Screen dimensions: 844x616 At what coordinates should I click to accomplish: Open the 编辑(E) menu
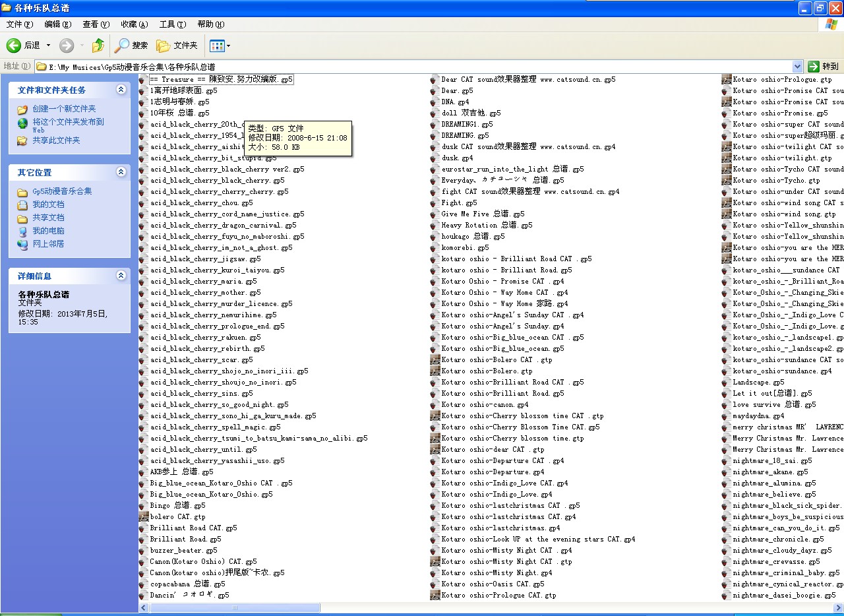click(x=58, y=24)
